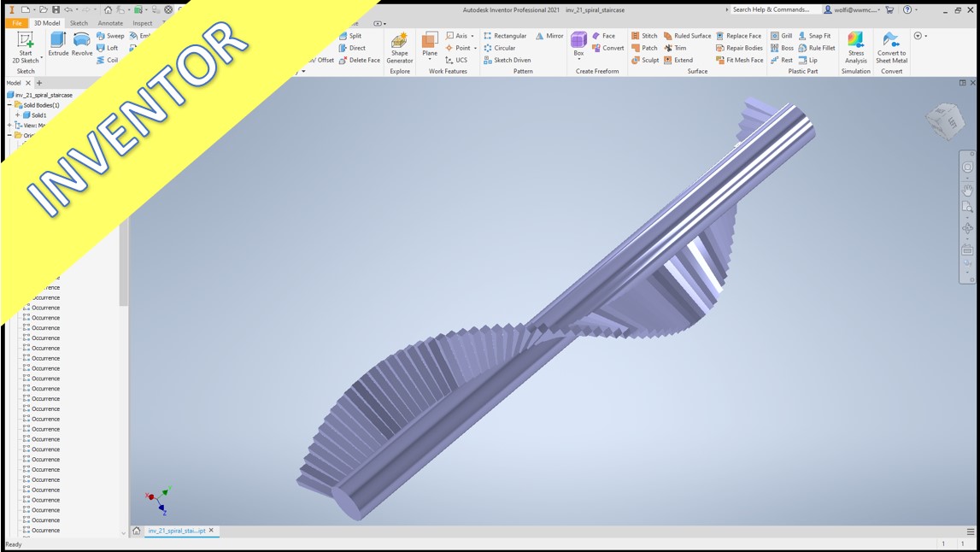Create a work Axis

pyautogui.click(x=456, y=36)
